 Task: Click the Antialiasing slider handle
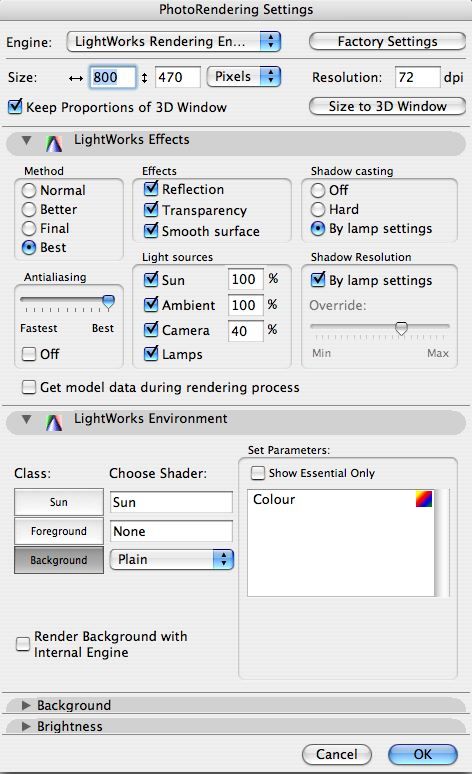108,301
